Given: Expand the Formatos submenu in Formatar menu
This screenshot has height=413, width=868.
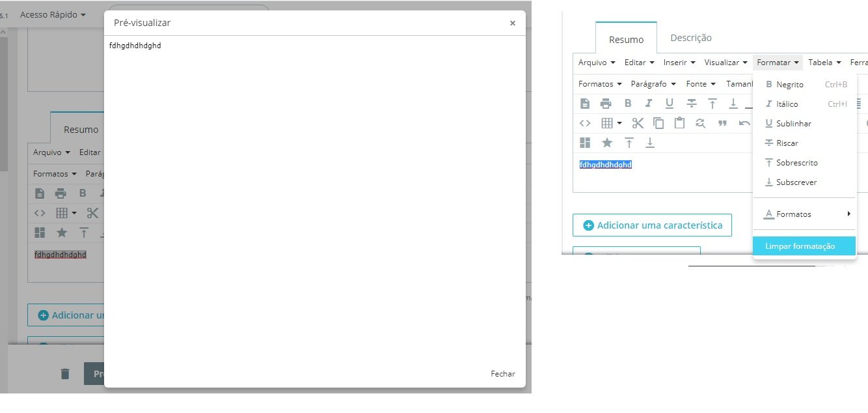Looking at the screenshot, I should tap(804, 214).
